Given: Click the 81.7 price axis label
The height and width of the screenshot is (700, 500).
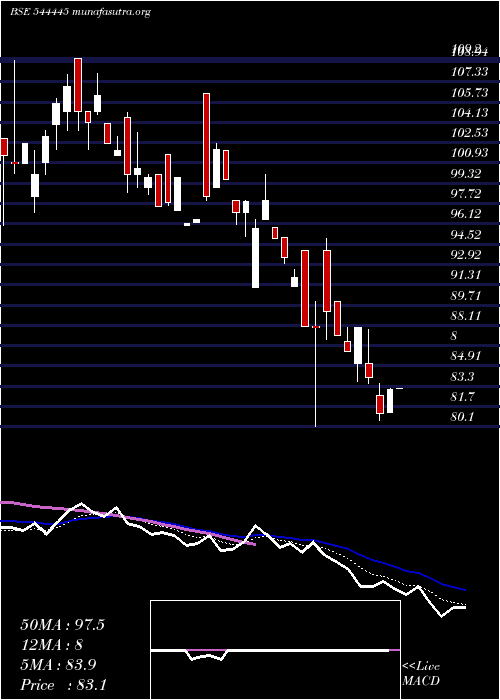Looking at the screenshot, I should pyautogui.click(x=463, y=397).
